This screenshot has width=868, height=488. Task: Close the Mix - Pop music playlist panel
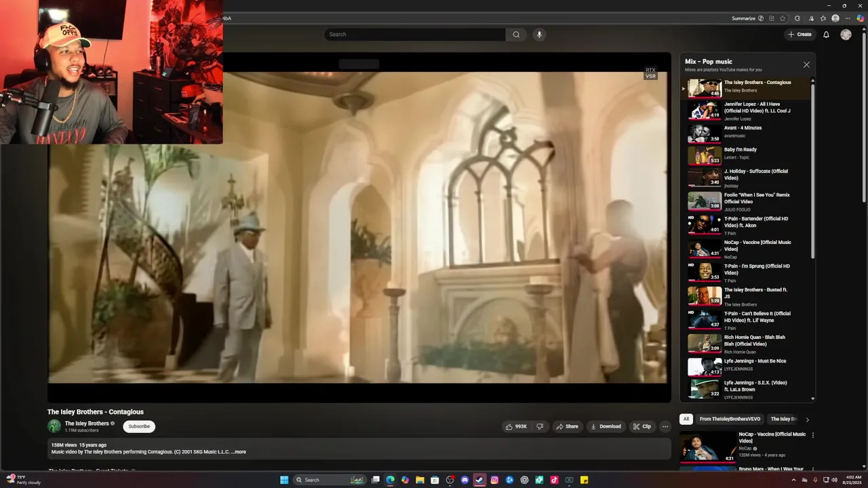806,65
